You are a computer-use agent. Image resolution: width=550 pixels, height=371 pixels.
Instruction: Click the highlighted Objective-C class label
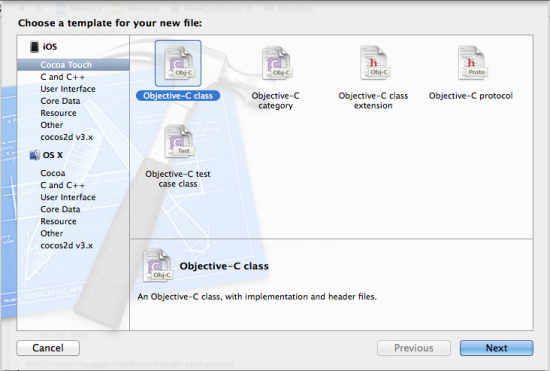pos(178,96)
